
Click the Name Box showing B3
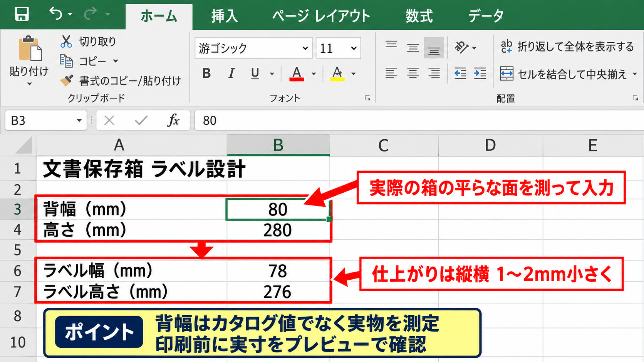[46, 120]
